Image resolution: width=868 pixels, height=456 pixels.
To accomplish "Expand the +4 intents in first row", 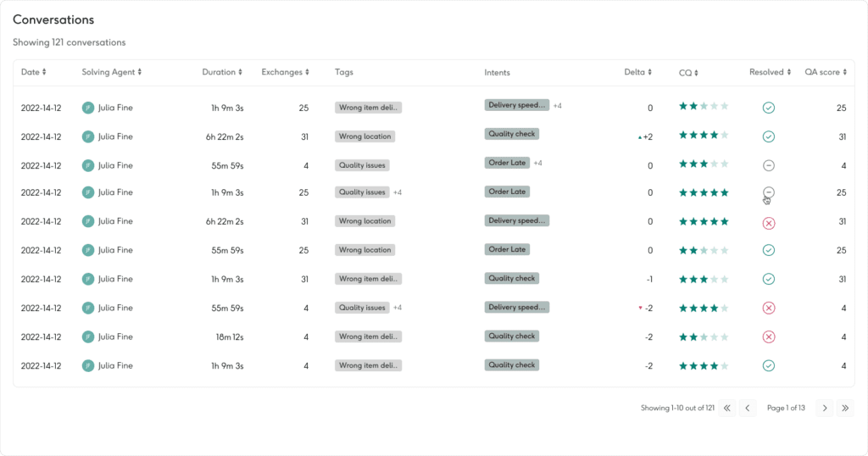I will tap(558, 106).
